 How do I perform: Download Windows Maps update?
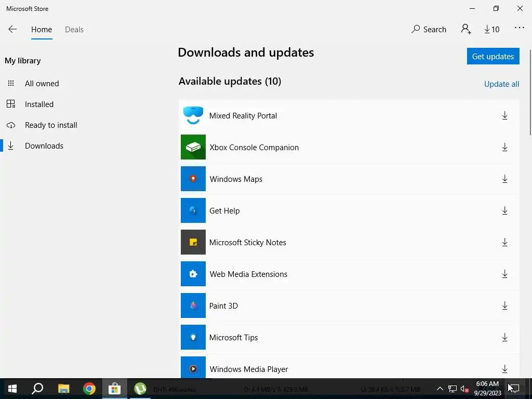[x=504, y=179]
